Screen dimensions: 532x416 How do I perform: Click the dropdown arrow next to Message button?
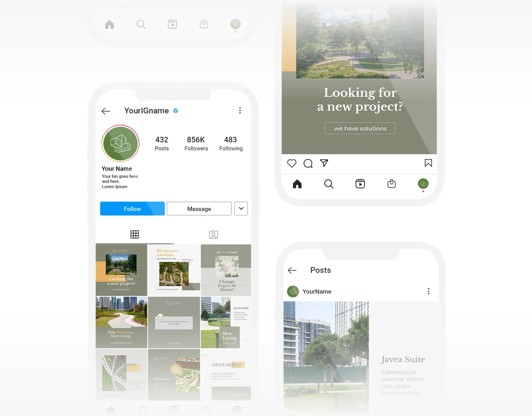click(x=240, y=209)
